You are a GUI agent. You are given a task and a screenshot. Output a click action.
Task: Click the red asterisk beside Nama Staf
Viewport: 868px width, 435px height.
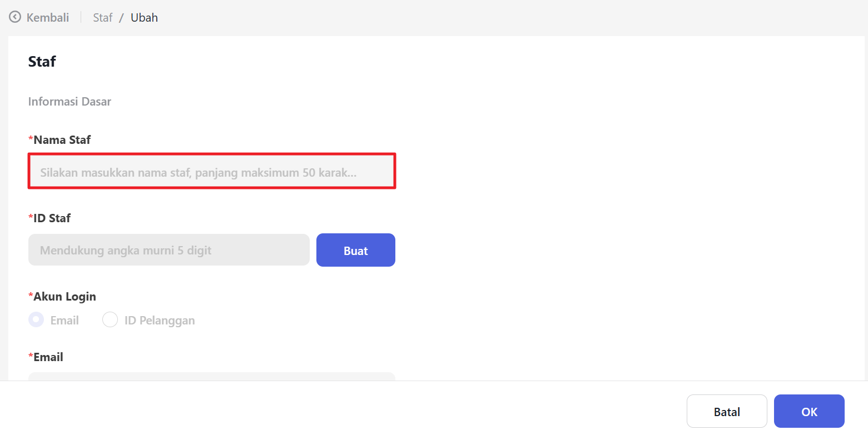(31, 139)
